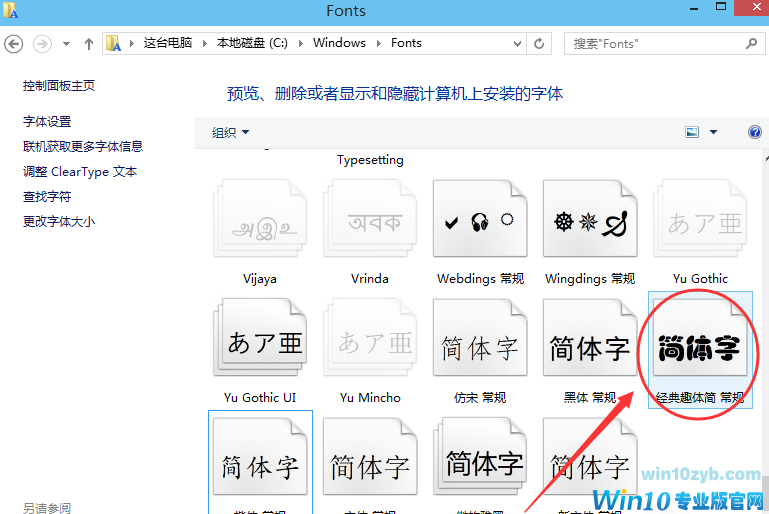Click the change view icon button

coord(692,132)
